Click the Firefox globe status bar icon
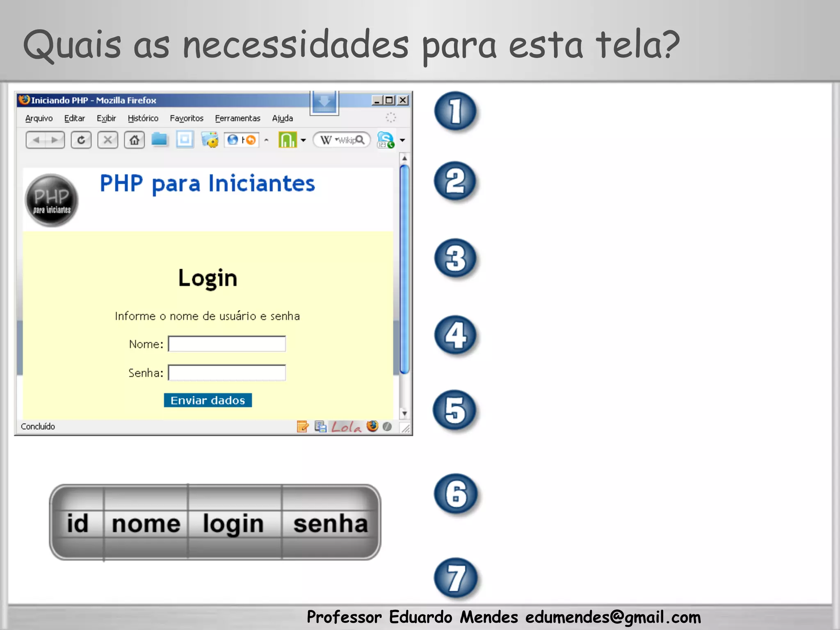Image resolution: width=840 pixels, height=630 pixels. (x=372, y=426)
